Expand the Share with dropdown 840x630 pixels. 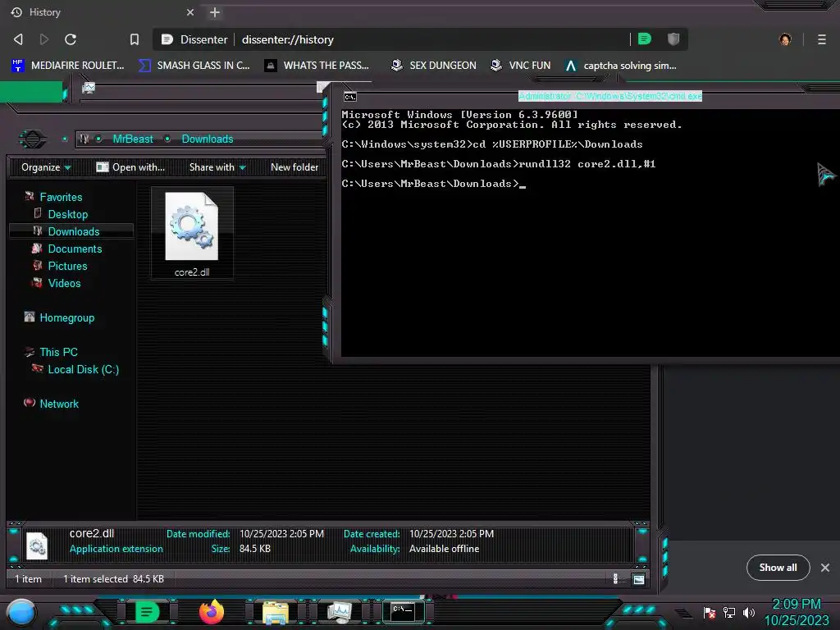pyautogui.click(x=217, y=167)
